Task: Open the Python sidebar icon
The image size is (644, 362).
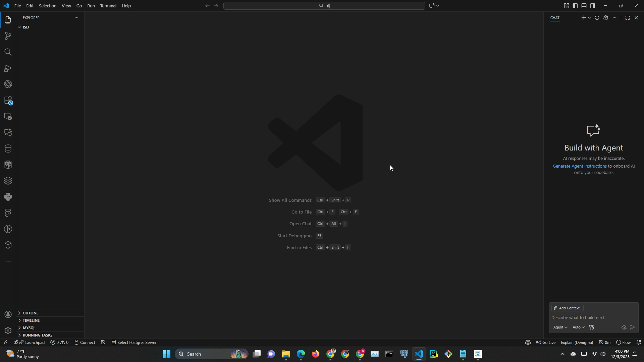Action: click(8, 197)
